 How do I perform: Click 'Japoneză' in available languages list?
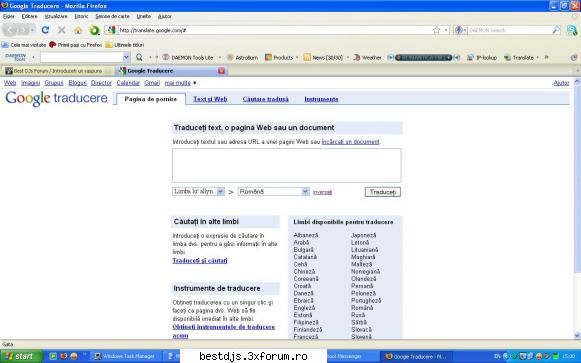(363, 235)
